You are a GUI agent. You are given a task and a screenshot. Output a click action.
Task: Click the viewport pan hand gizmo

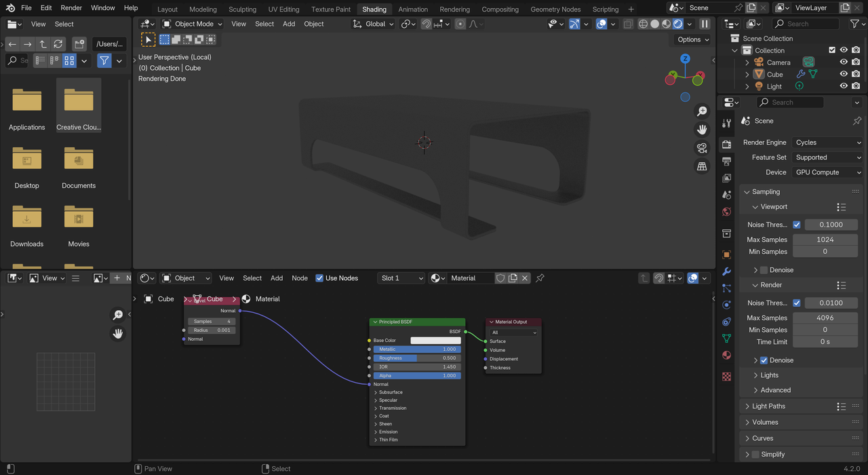[x=702, y=129]
